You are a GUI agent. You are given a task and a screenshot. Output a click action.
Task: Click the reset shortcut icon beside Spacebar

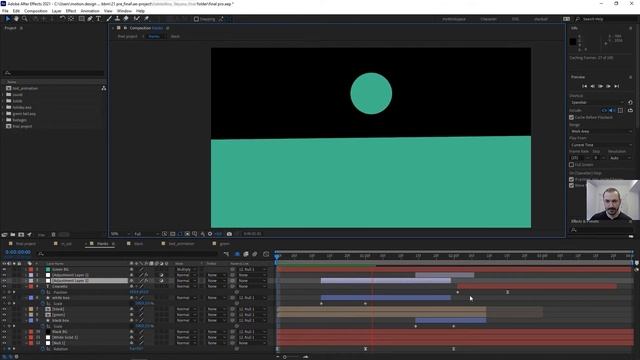pos(630,102)
